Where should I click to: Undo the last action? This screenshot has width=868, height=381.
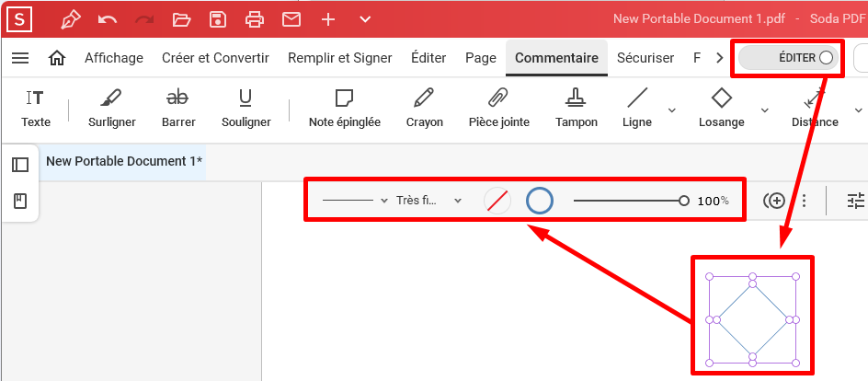(108, 20)
